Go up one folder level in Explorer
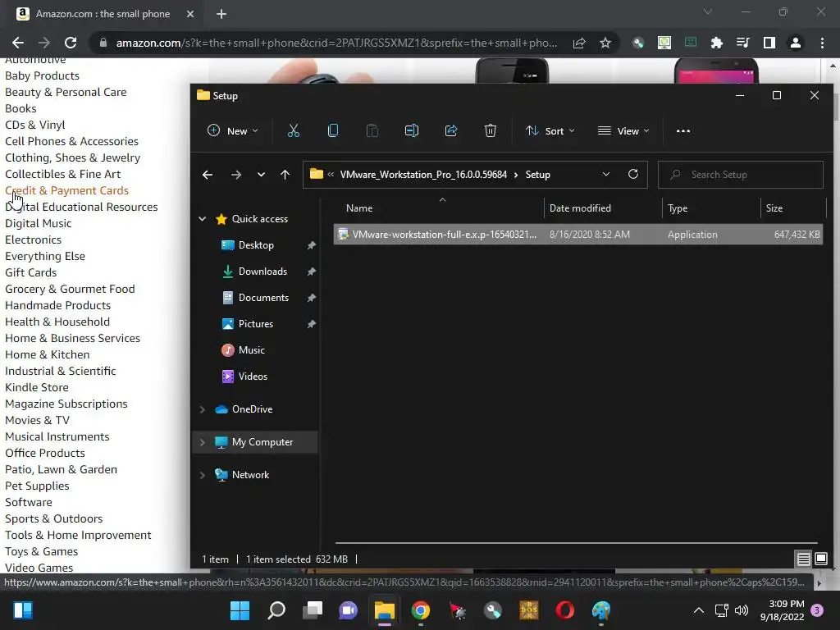This screenshot has height=630, width=840. 285,175
